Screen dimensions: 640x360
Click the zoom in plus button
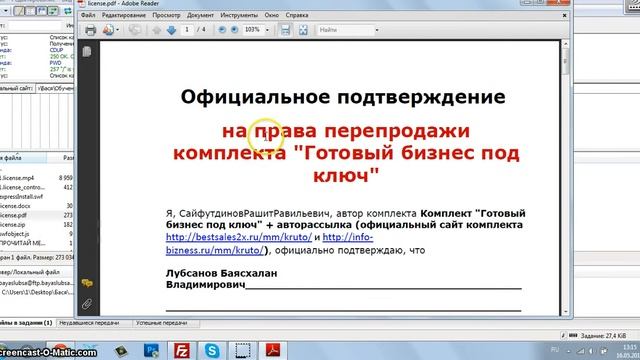point(235,30)
